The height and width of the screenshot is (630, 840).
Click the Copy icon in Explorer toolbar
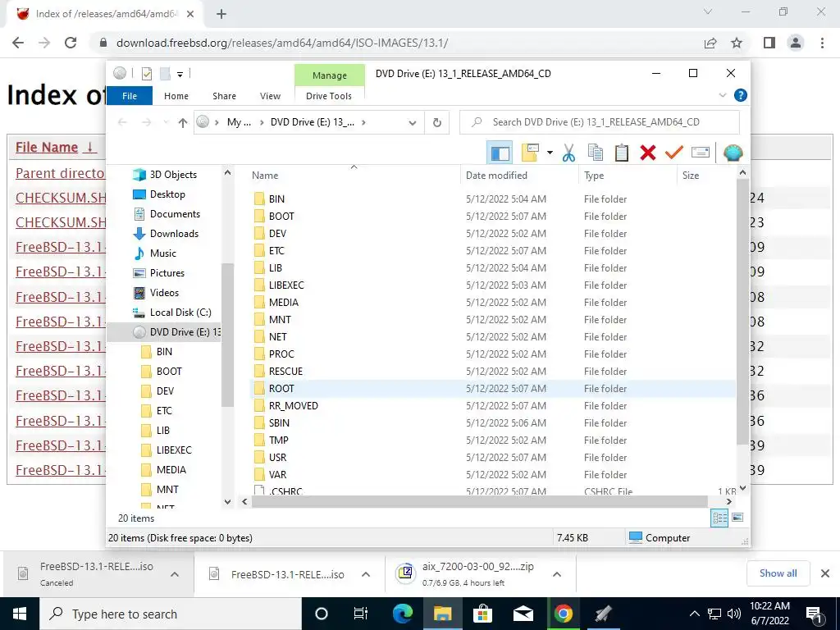pyautogui.click(x=596, y=153)
